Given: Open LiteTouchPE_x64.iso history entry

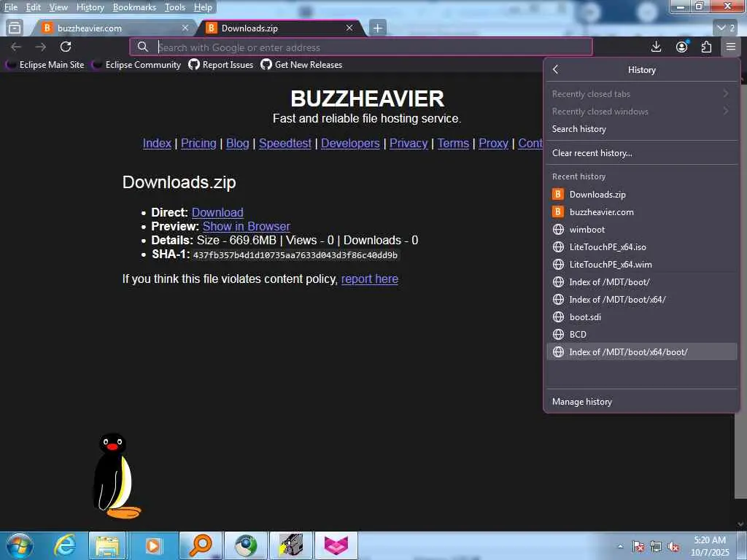Looking at the screenshot, I should (x=641, y=247).
